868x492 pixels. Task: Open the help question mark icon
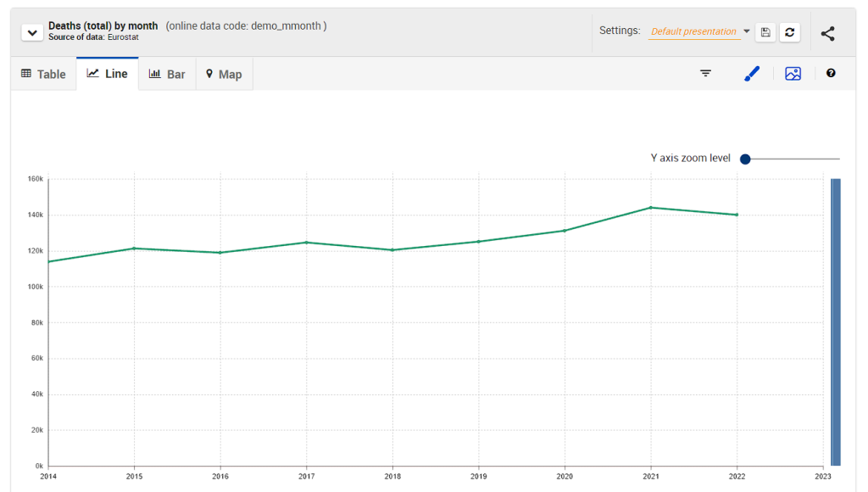831,74
